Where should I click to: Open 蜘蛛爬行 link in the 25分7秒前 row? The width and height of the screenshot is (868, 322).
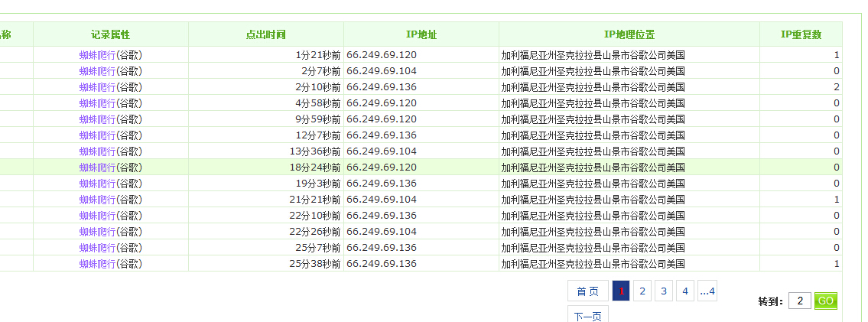[x=97, y=247]
